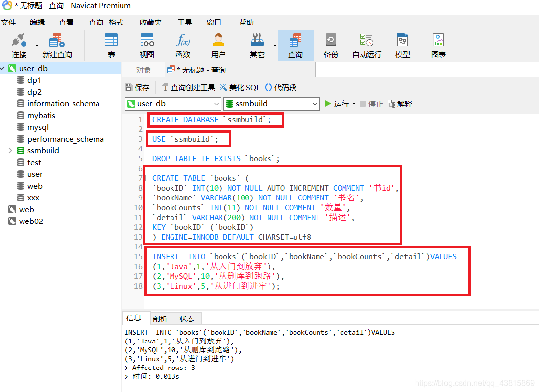Open the 文件 menu

coord(8,23)
